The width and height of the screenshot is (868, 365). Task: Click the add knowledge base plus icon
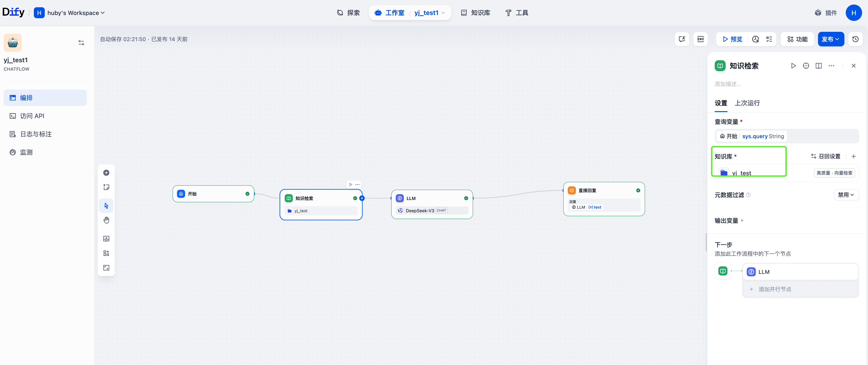click(x=853, y=156)
